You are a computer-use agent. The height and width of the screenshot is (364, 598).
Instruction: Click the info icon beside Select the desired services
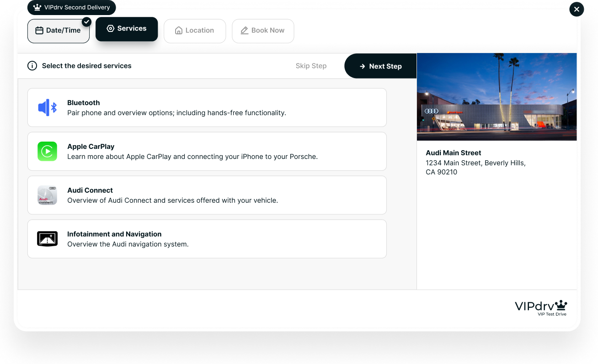(x=32, y=66)
